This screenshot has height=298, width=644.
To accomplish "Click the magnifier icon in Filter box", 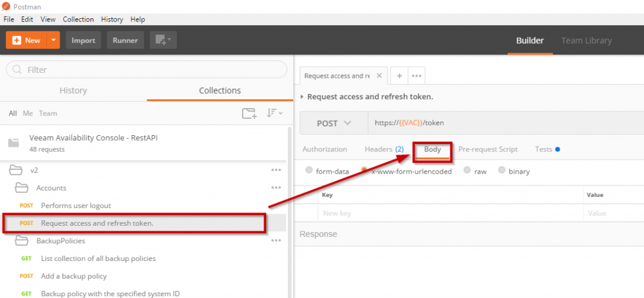I will click(x=17, y=70).
